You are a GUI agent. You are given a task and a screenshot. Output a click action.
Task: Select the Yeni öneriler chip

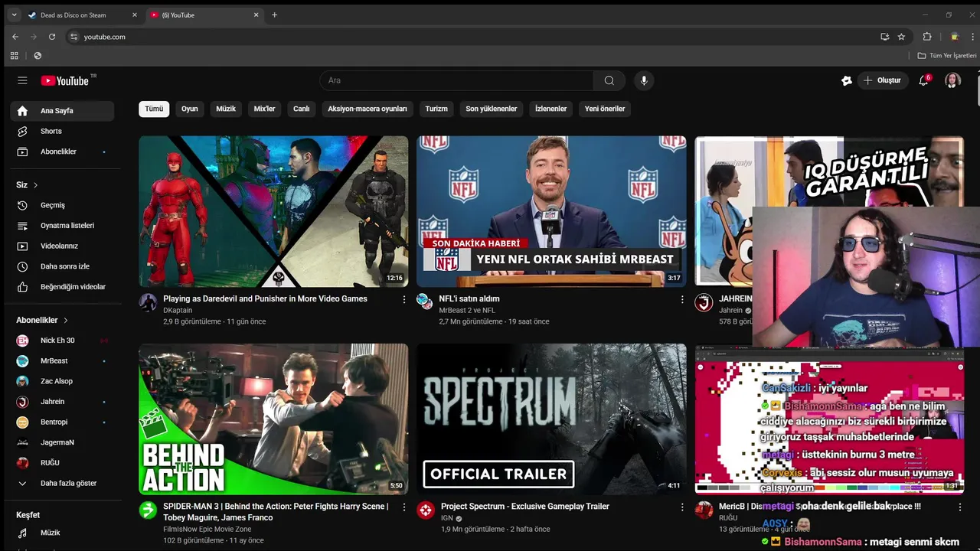pyautogui.click(x=605, y=109)
